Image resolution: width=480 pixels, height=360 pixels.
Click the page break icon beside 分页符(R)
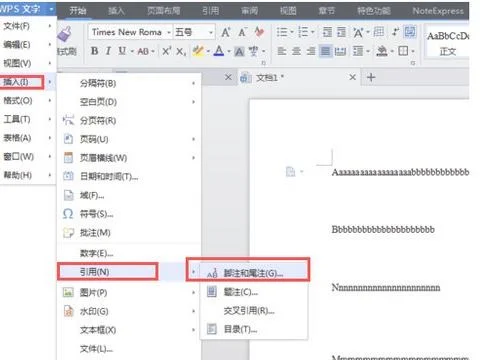(68, 120)
